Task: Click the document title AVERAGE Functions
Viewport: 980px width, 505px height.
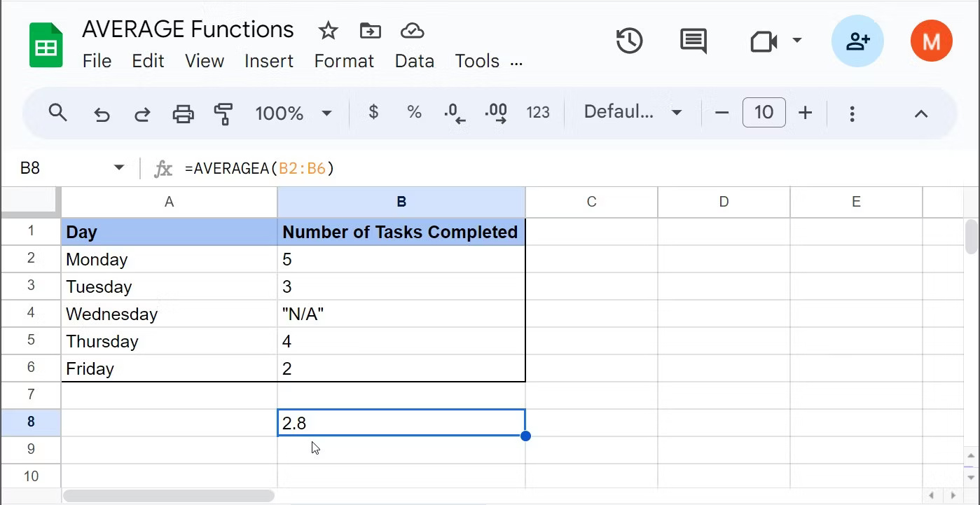Action: [x=188, y=30]
